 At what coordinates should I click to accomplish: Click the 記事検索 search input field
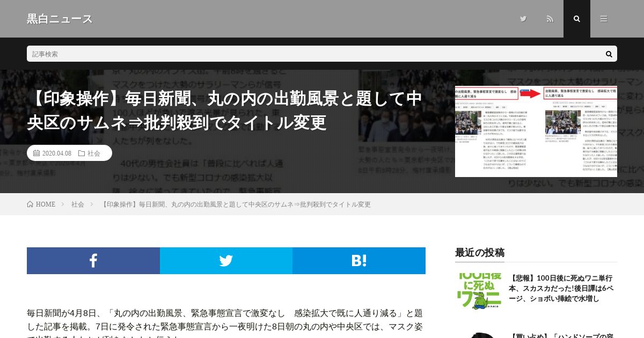[x=314, y=54]
